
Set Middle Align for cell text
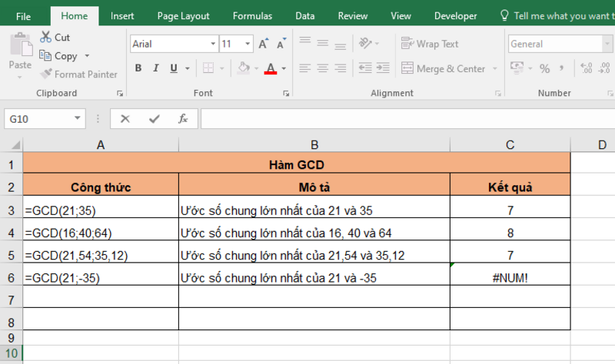tap(322, 43)
